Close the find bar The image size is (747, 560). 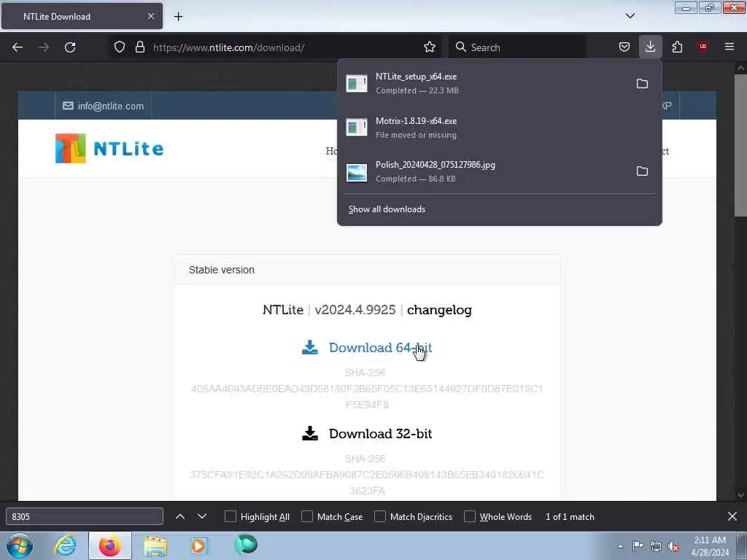pyautogui.click(x=732, y=516)
